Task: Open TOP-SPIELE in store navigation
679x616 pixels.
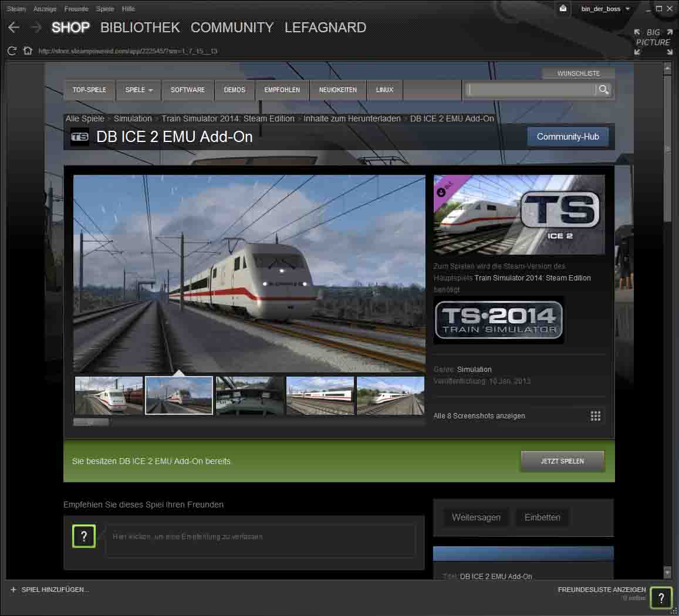Action: 89,90
